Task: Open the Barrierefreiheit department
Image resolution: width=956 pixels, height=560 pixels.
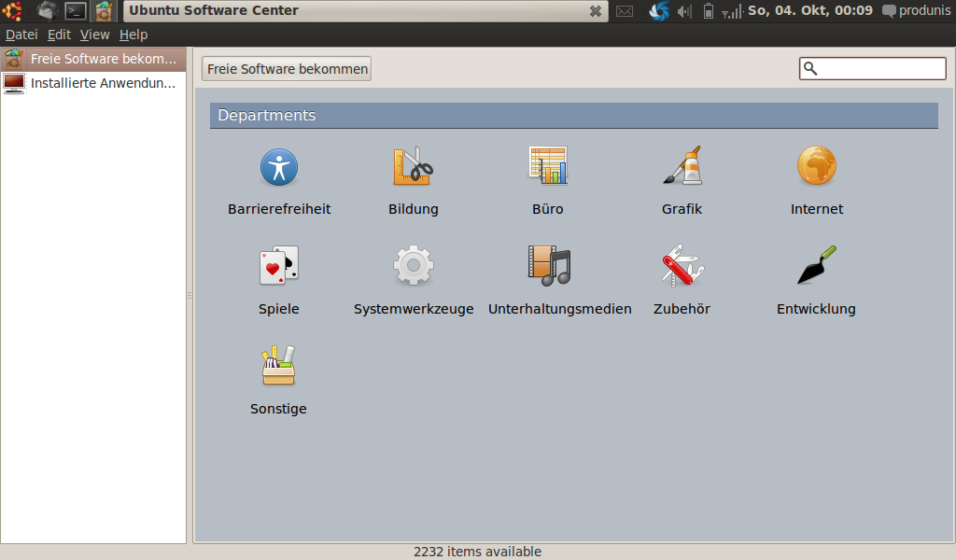Action: (279, 182)
